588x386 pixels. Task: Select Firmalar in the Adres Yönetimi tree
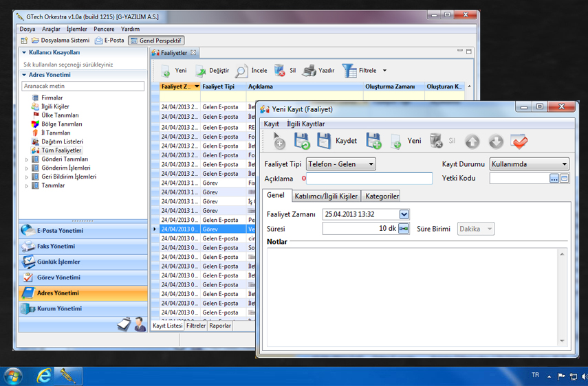point(52,98)
